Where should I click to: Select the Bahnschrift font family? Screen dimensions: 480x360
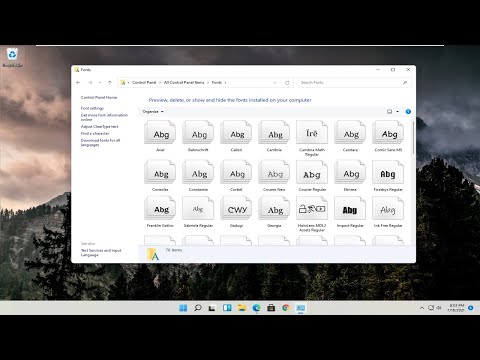pyautogui.click(x=198, y=136)
